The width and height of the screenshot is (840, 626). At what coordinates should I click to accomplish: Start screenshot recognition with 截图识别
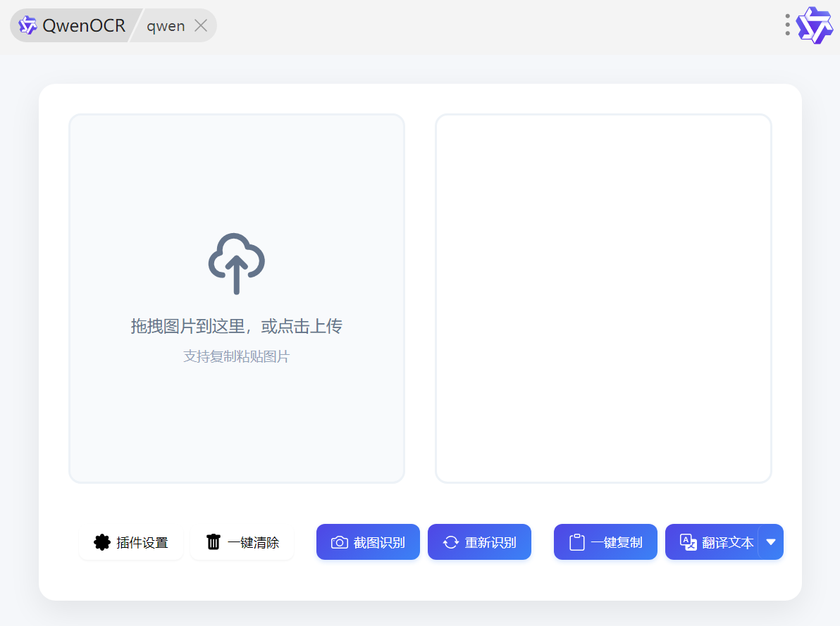368,542
